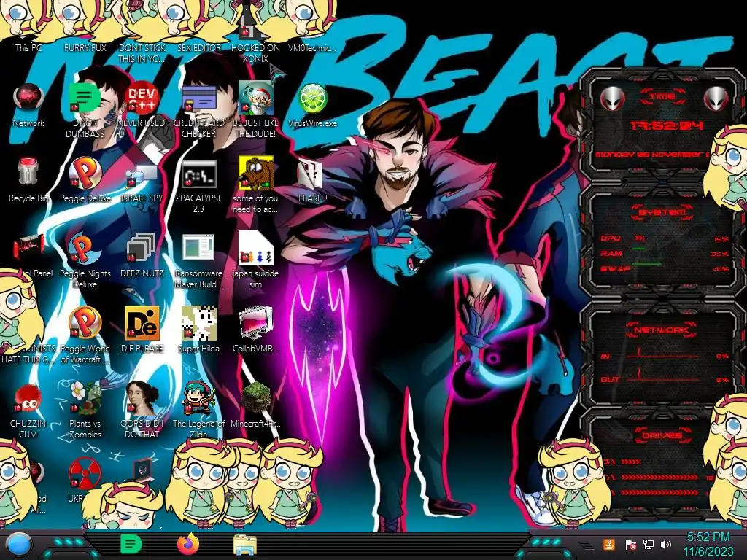Viewport: 747px width, 560px height.
Task: Open the ISRAEL SPY shortcut
Action: pyautogui.click(x=142, y=175)
